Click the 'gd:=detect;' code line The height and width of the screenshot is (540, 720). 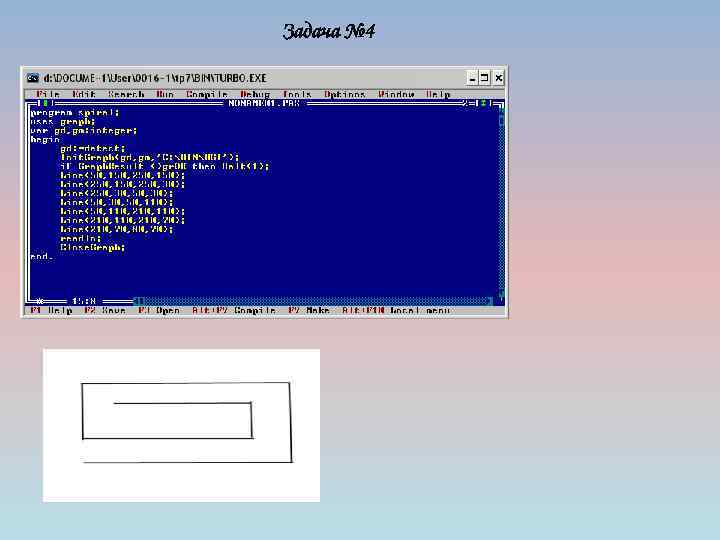click(x=93, y=149)
